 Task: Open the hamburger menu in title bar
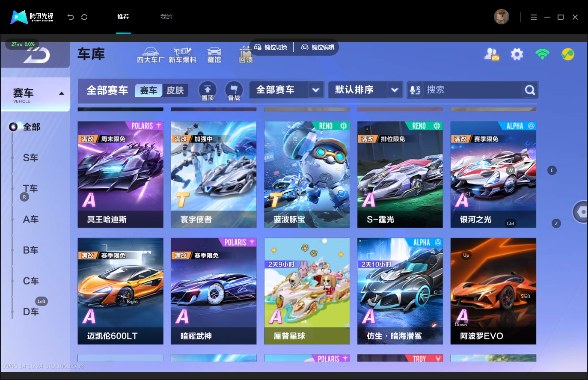tap(533, 17)
